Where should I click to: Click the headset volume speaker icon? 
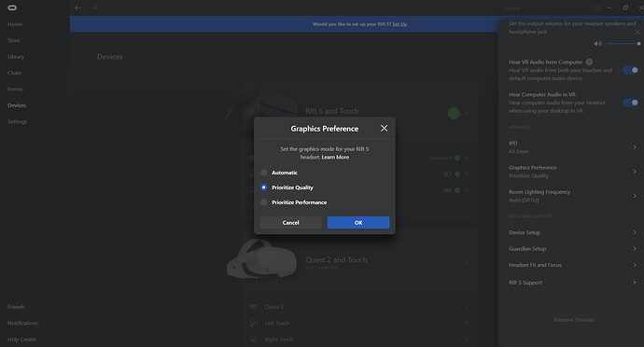[x=597, y=44]
